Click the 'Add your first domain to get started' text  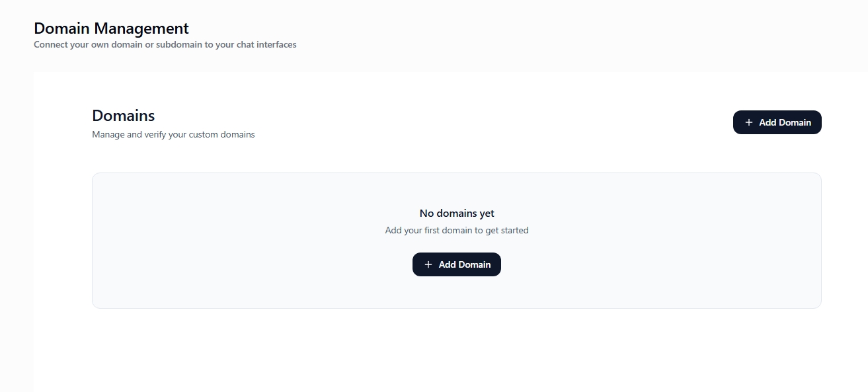click(457, 230)
